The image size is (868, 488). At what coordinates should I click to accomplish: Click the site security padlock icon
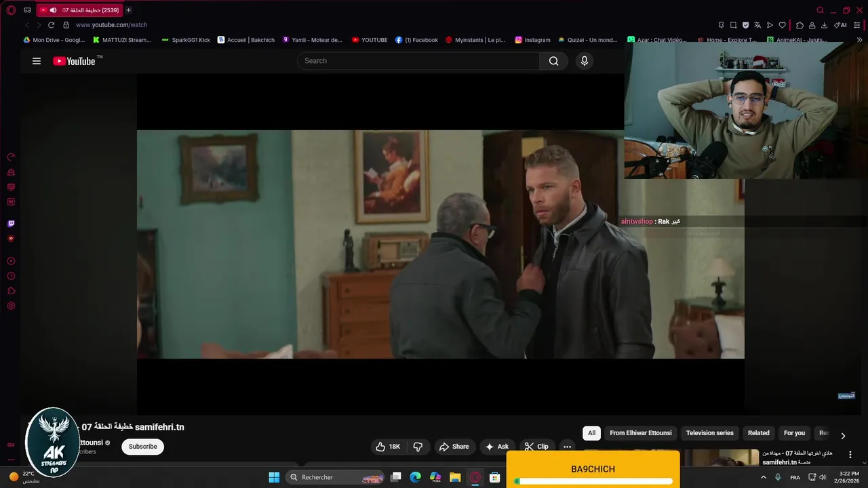coord(66,25)
